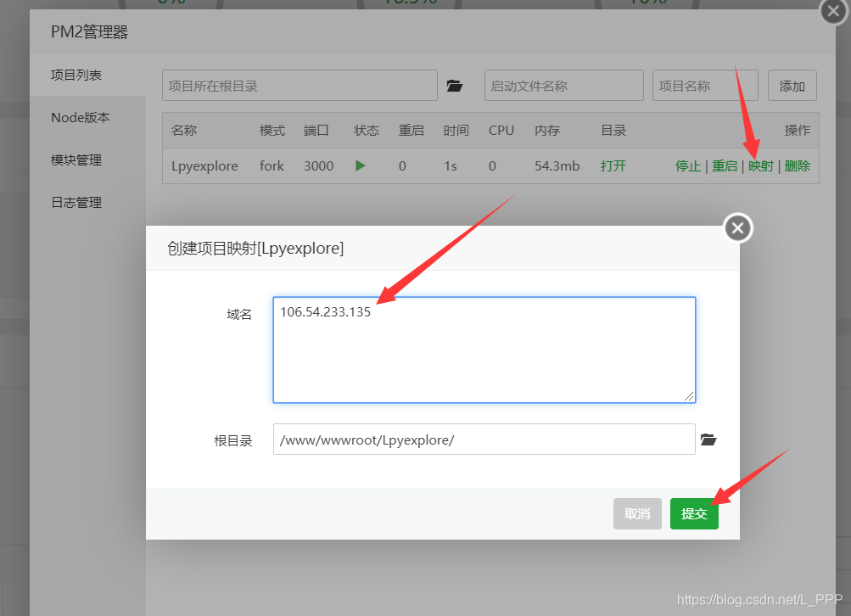Click 重启 link for Lpyexplore
Image resolution: width=851 pixels, height=616 pixels.
[x=725, y=166]
